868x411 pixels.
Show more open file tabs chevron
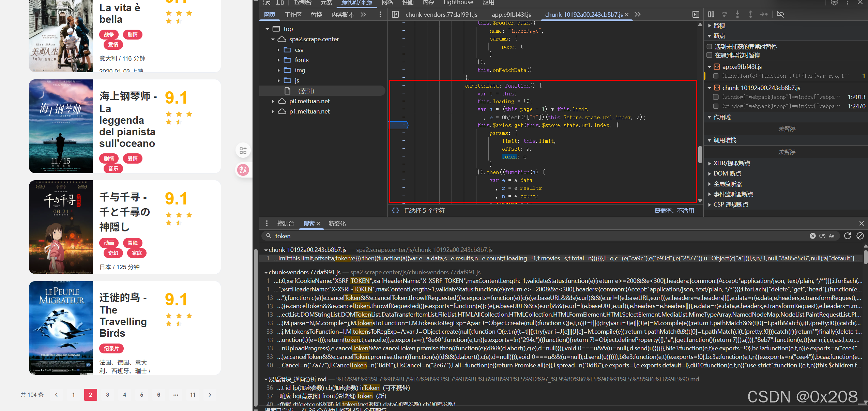pyautogui.click(x=638, y=15)
